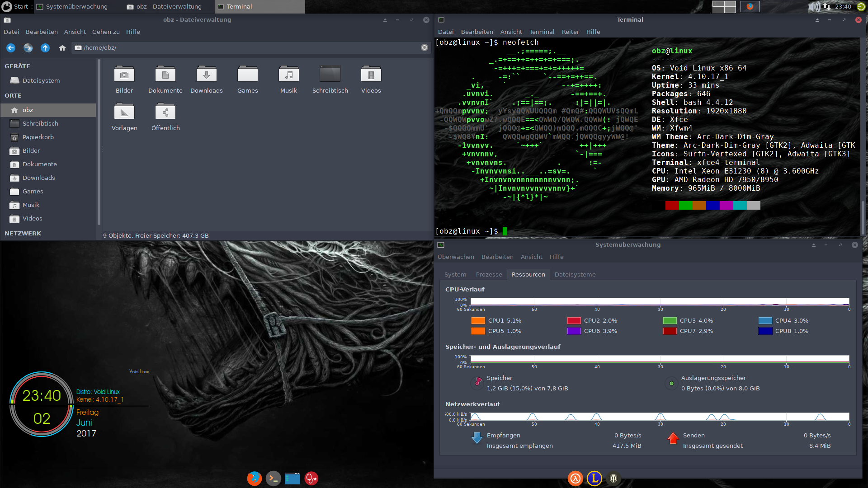The height and width of the screenshot is (488, 868).
Task: Open the Gehen zu menu
Action: click(x=106, y=32)
